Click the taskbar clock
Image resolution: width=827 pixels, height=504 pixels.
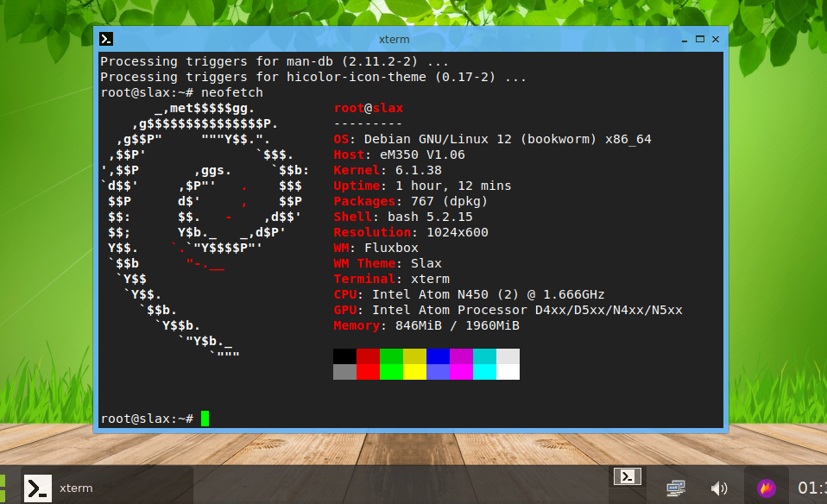pyautogui.click(x=811, y=488)
